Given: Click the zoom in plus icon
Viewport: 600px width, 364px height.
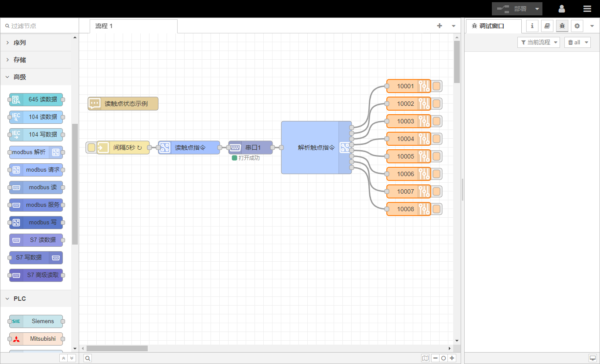Looking at the screenshot, I should [x=452, y=358].
